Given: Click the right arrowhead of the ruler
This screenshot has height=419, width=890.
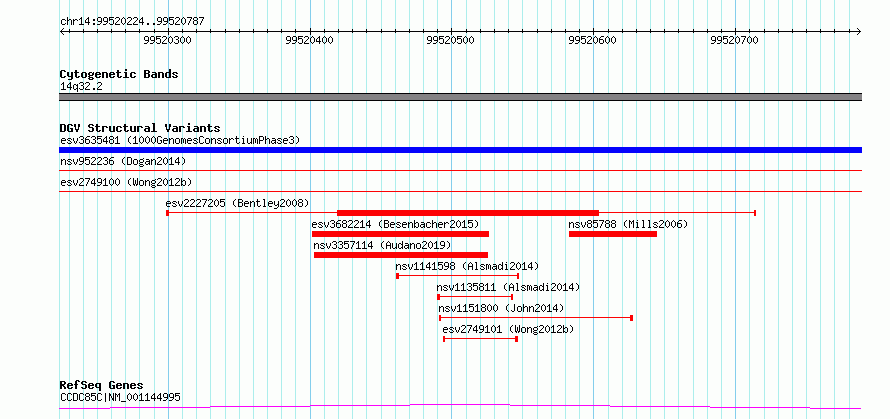Looking at the screenshot, I should click(x=859, y=31).
